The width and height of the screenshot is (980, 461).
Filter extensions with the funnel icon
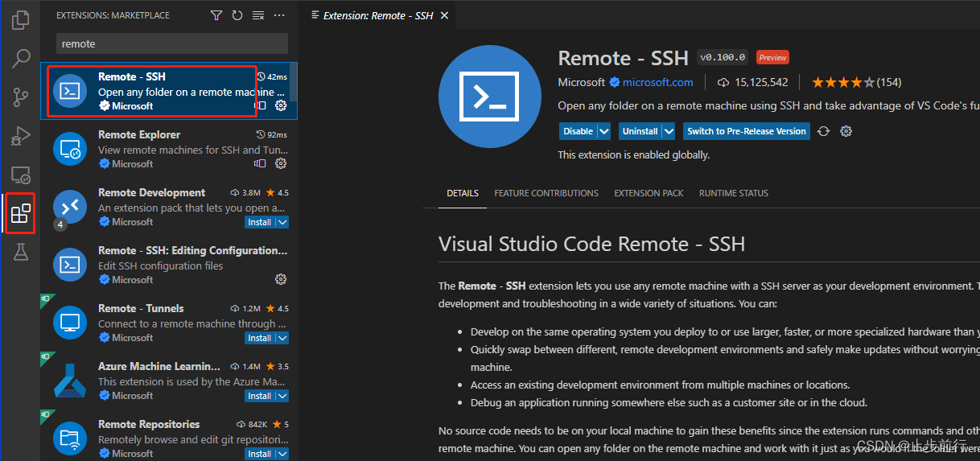point(216,15)
